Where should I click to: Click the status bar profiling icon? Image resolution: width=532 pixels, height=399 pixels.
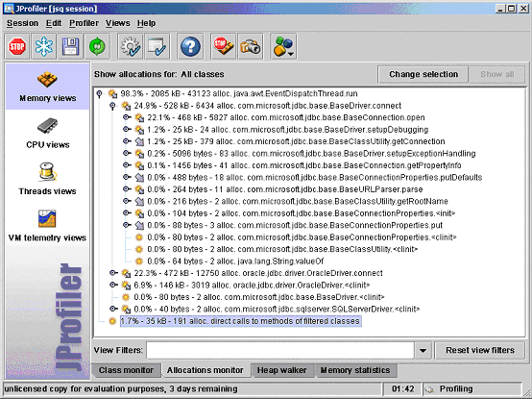click(429, 389)
